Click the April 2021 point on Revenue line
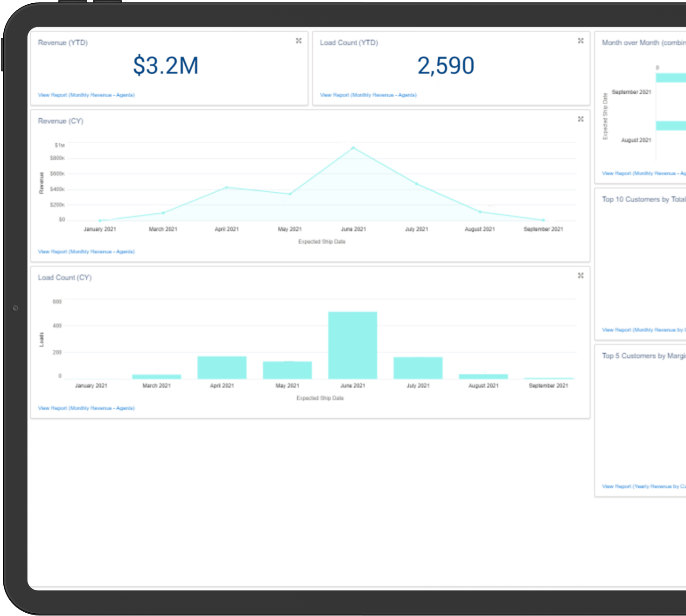686x616 pixels. point(227,188)
